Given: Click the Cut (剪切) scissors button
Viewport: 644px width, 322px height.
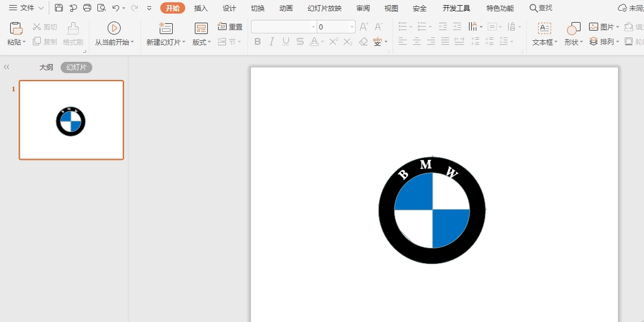Looking at the screenshot, I should point(45,27).
